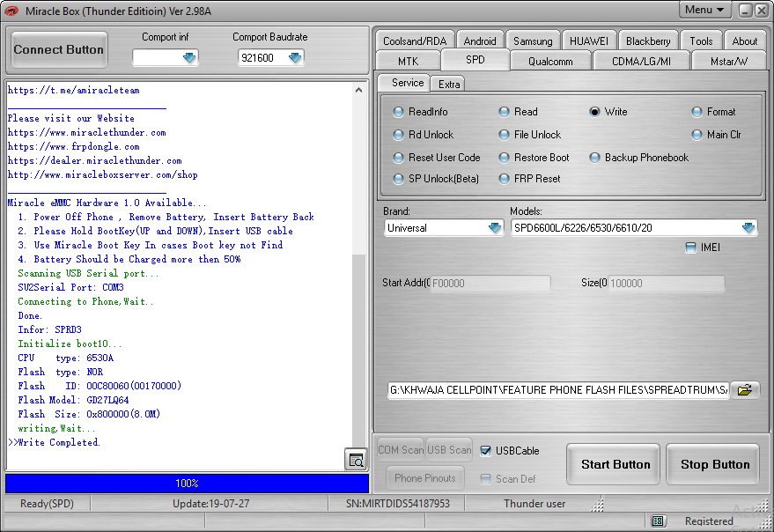Click the COM Scan button

pos(401,449)
